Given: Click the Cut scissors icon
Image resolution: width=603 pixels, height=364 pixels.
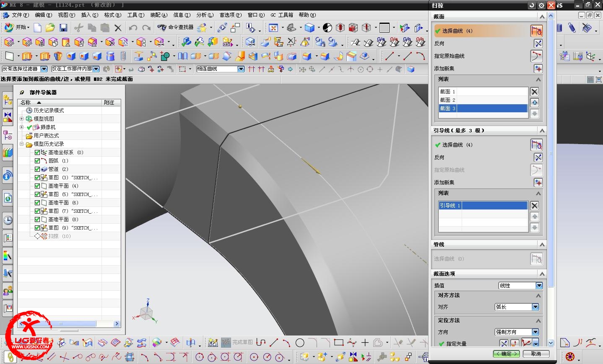Looking at the screenshot, I should (x=78, y=28).
